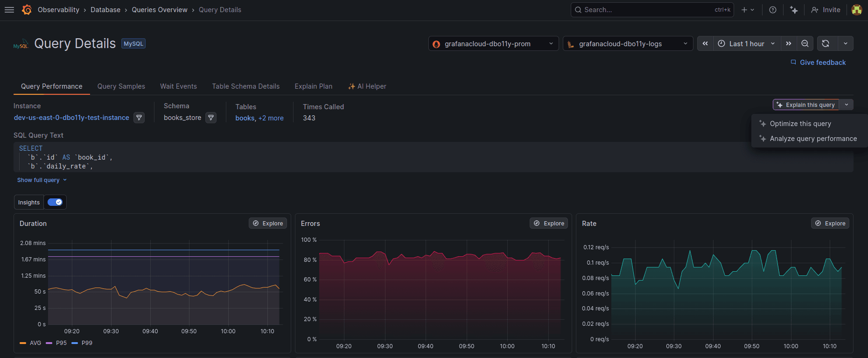The width and height of the screenshot is (868, 358).
Task: Focus the Search input field
Action: (652, 10)
